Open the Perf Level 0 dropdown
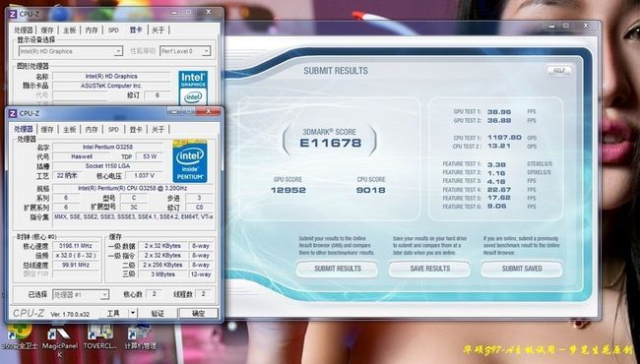640x364 pixels. click(x=206, y=51)
